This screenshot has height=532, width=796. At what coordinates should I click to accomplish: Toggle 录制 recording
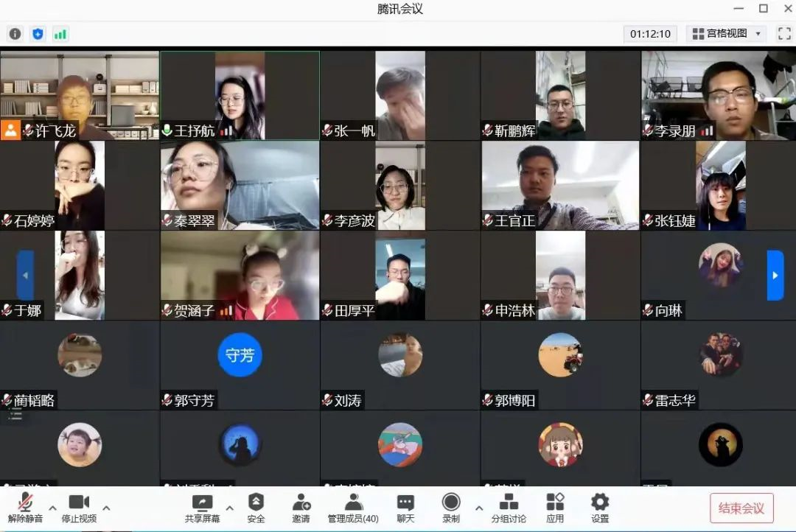(451, 508)
